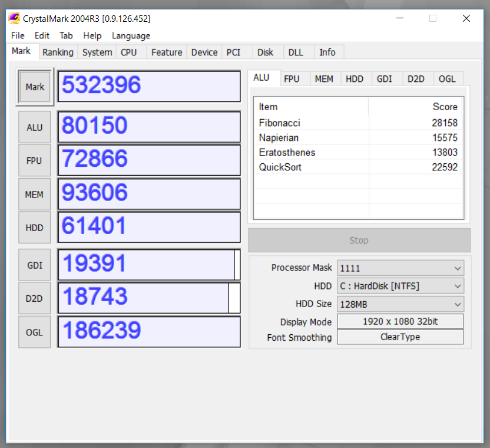
Task: Click the CrystalMark app icon in title bar
Action: point(14,18)
